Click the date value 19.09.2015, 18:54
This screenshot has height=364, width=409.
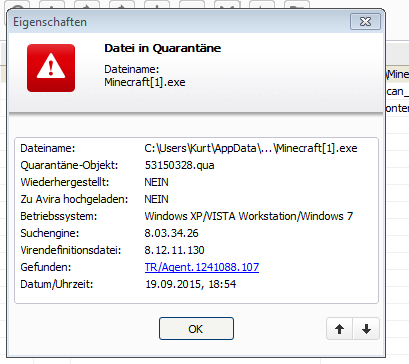(x=191, y=284)
